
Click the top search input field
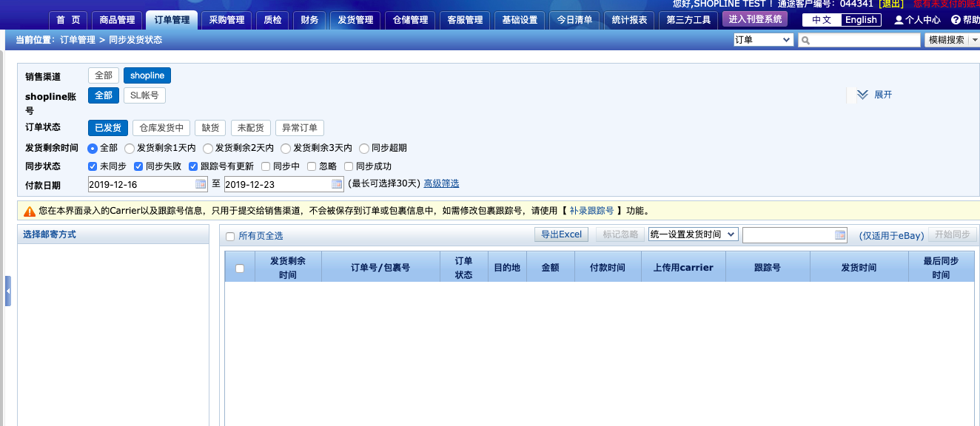pos(859,40)
